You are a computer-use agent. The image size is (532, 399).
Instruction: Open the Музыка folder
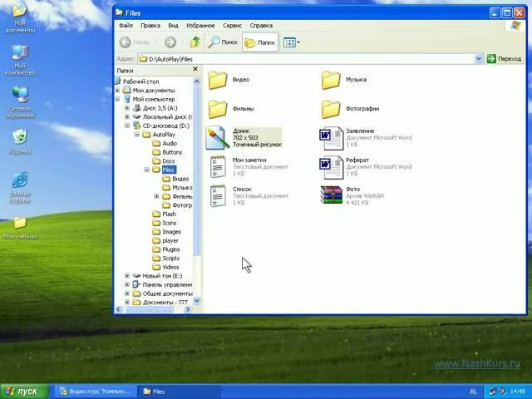click(x=332, y=80)
